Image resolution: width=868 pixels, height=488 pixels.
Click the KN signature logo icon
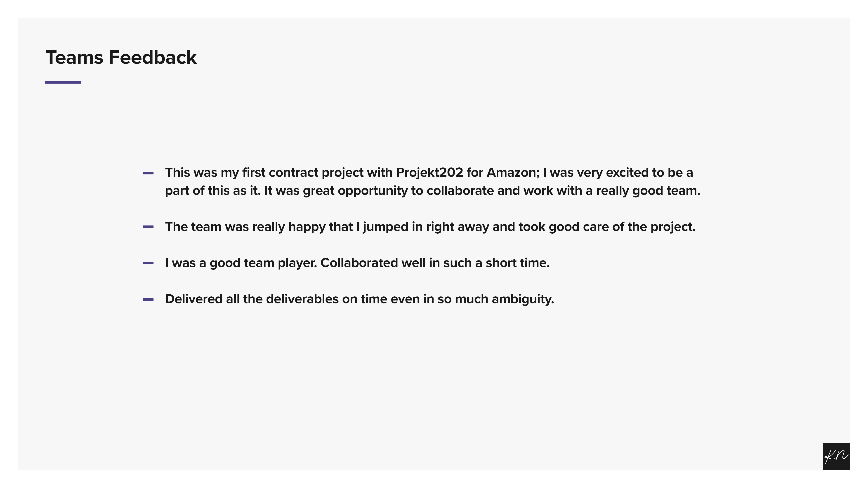[x=836, y=456]
